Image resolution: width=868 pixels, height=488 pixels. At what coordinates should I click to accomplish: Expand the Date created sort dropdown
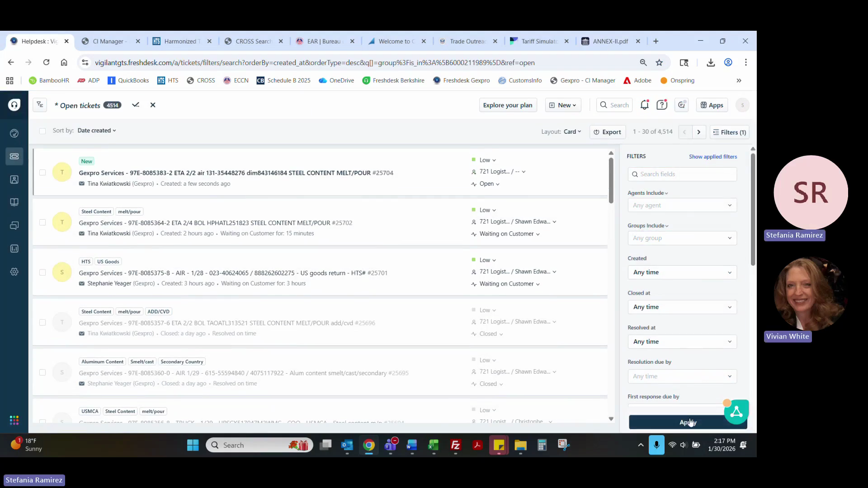97,131
